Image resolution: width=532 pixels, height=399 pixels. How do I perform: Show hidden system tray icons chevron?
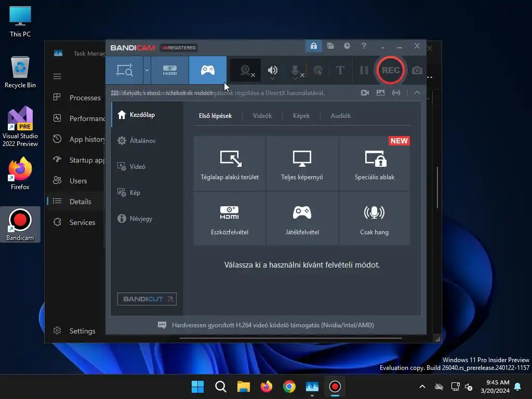point(422,387)
